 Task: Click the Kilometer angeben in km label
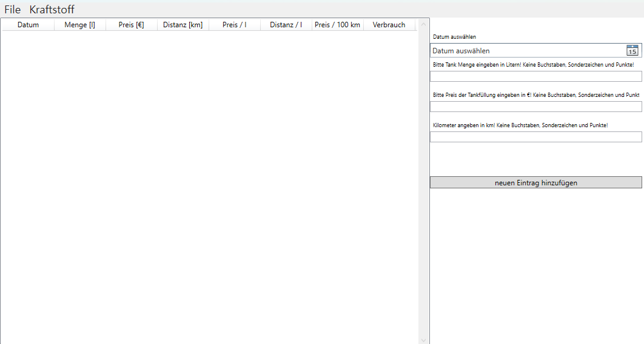pyautogui.click(x=520, y=125)
